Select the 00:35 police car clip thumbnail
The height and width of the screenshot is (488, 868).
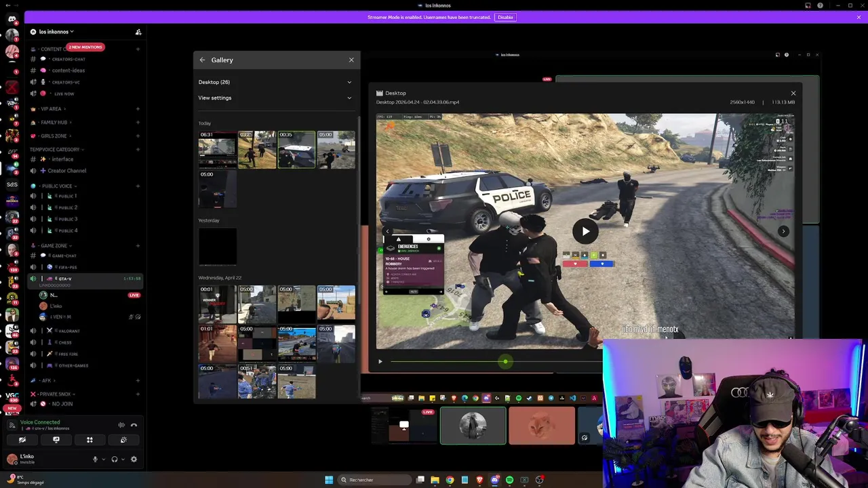pos(296,149)
